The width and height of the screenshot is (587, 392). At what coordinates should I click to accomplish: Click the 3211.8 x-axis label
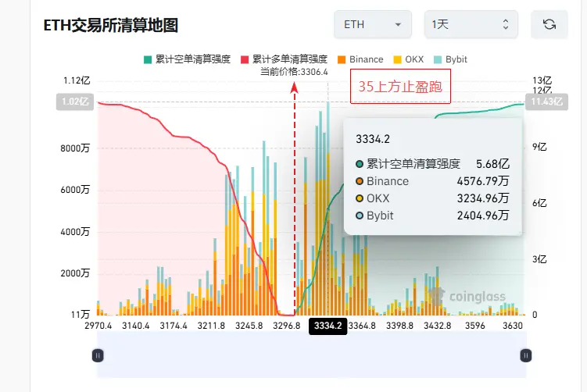point(211,326)
